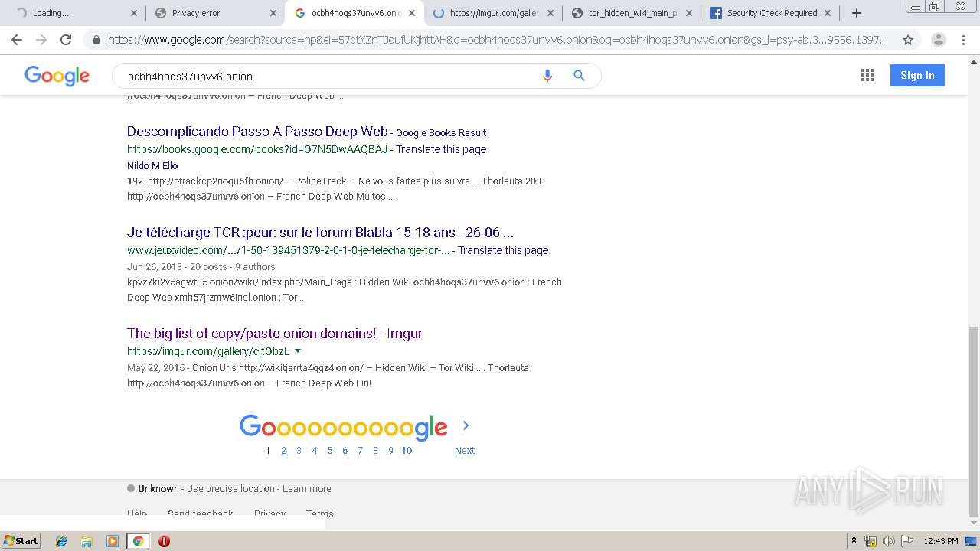Click the imgur.com/gallery result URL
Image resolution: width=980 pixels, height=551 pixels.
point(208,351)
